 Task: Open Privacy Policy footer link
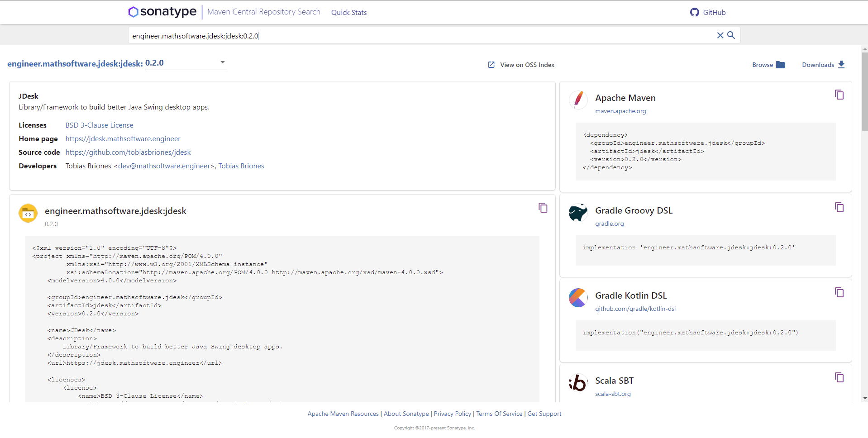[452, 414]
